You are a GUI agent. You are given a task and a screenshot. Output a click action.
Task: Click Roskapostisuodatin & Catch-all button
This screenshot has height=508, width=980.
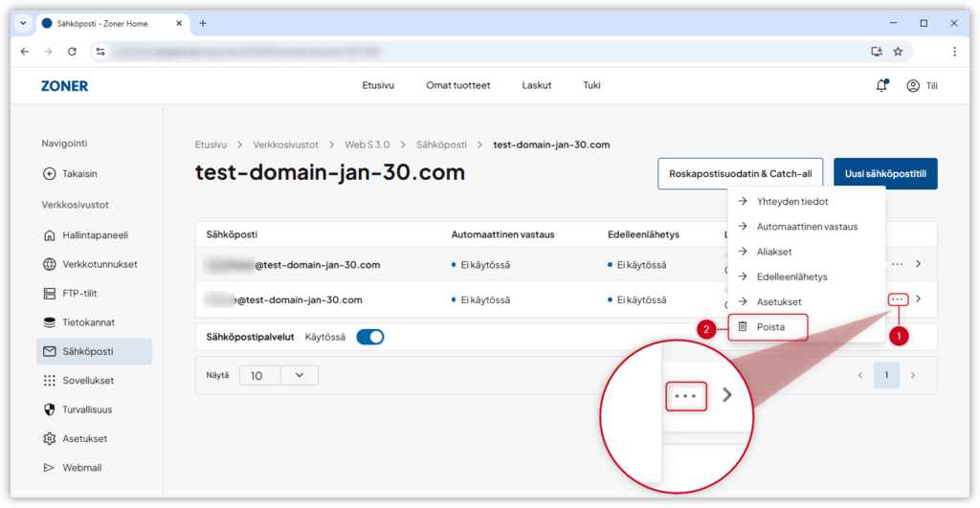(x=740, y=174)
